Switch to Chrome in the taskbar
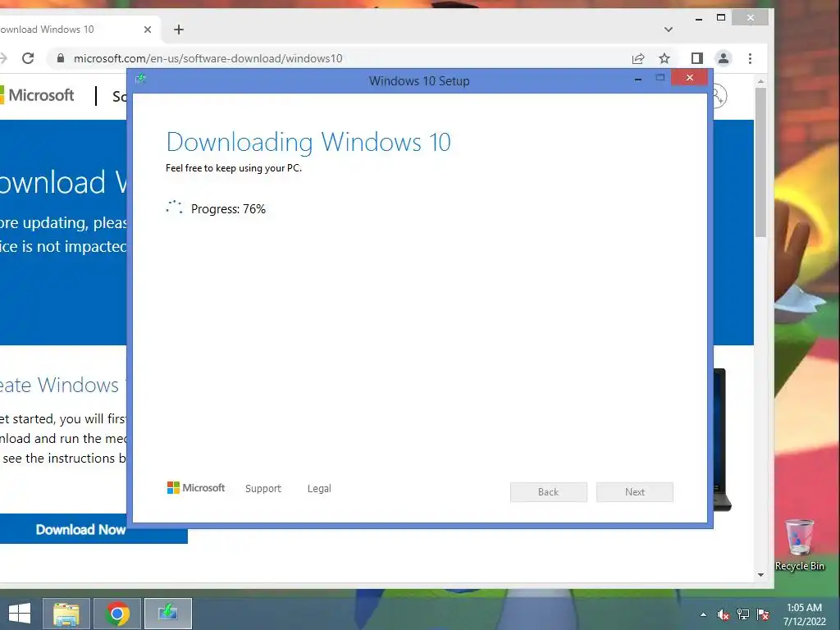 [117, 614]
